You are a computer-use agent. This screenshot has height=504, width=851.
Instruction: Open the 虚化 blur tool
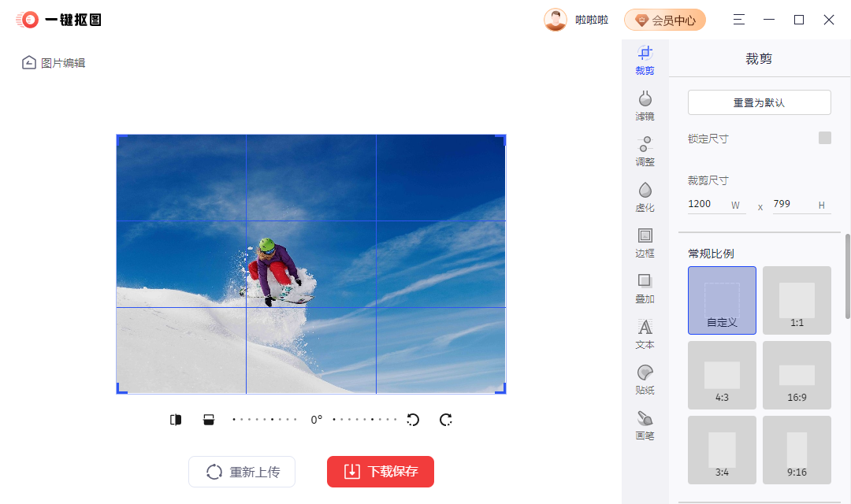click(x=645, y=198)
